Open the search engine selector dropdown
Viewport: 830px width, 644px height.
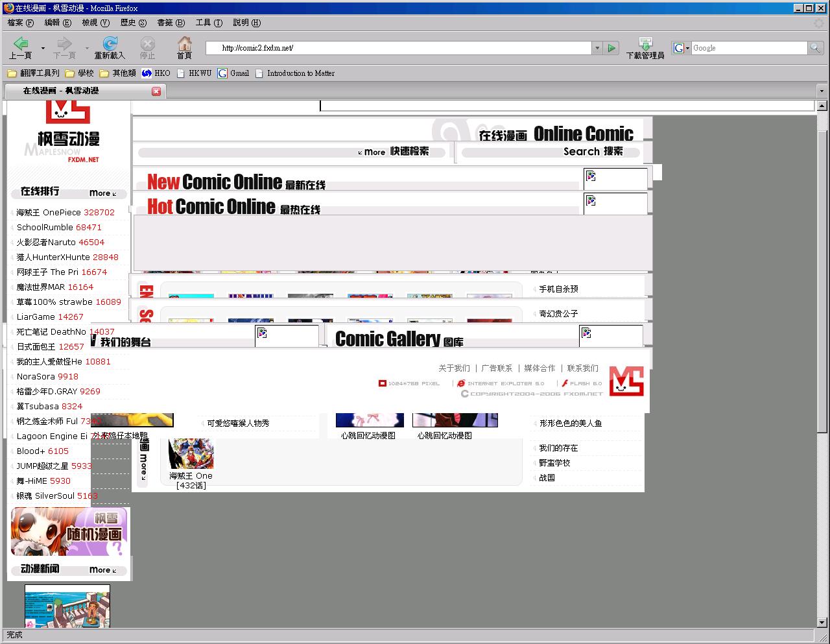(x=682, y=48)
